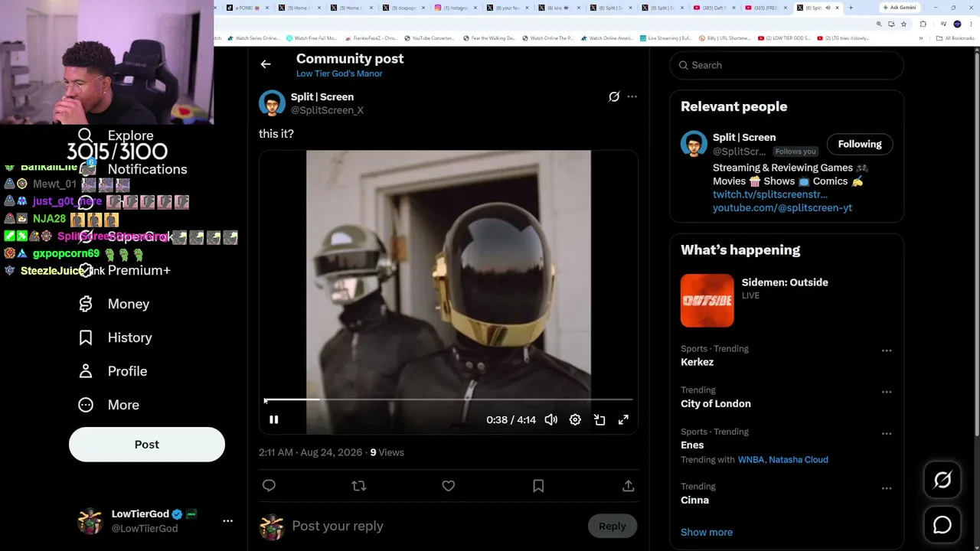This screenshot has width=980, height=551.
Task: Click the Ask Gemini button
Action: (900, 8)
